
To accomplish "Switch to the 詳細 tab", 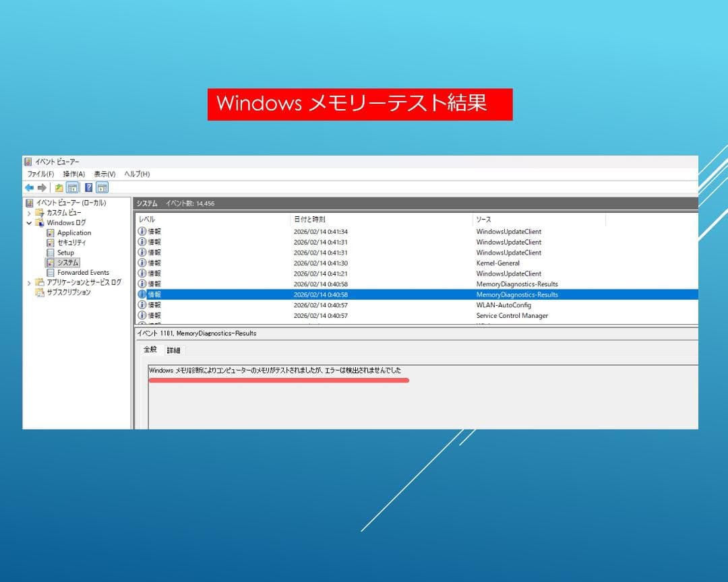I will pyautogui.click(x=173, y=350).
